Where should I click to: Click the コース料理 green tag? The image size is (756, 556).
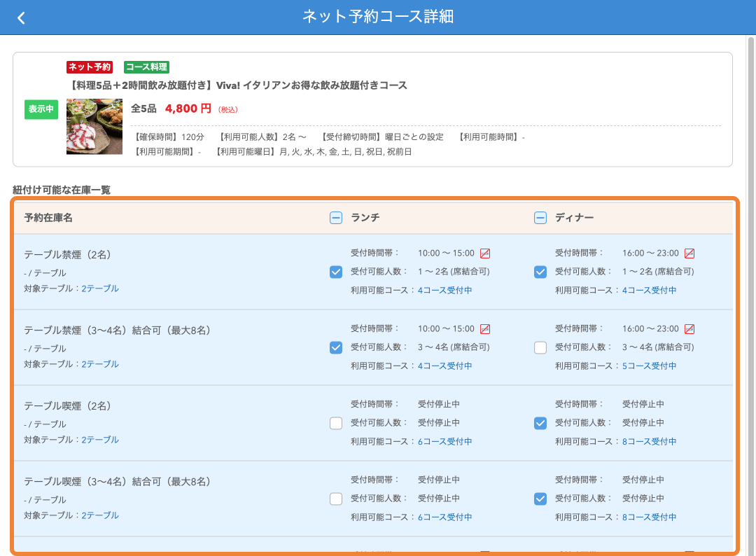146,67
